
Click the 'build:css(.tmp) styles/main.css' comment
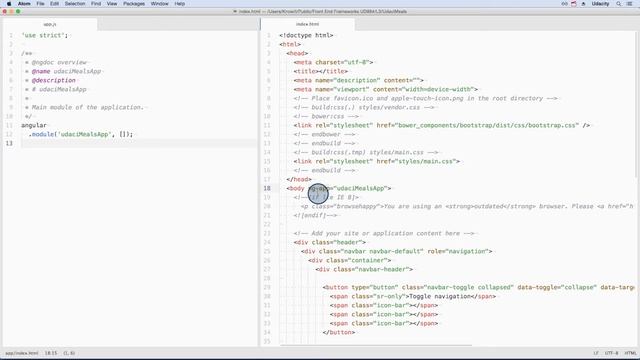366,152
